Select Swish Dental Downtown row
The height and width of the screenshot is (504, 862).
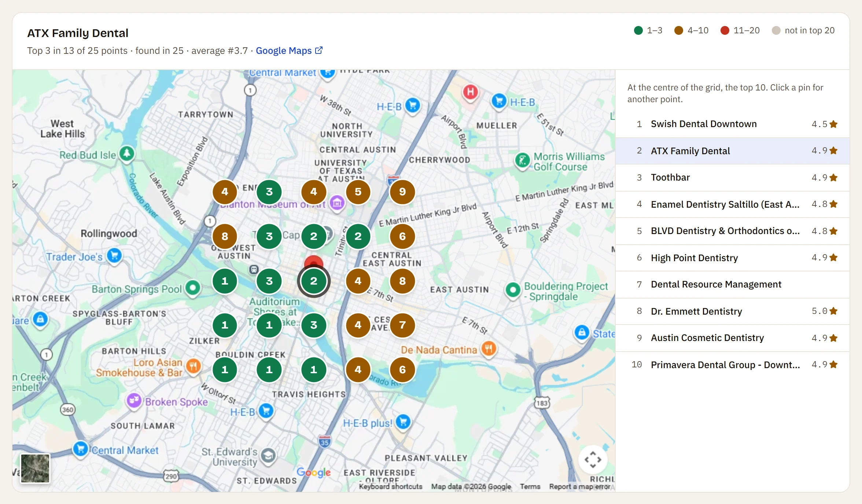(732, 124)
